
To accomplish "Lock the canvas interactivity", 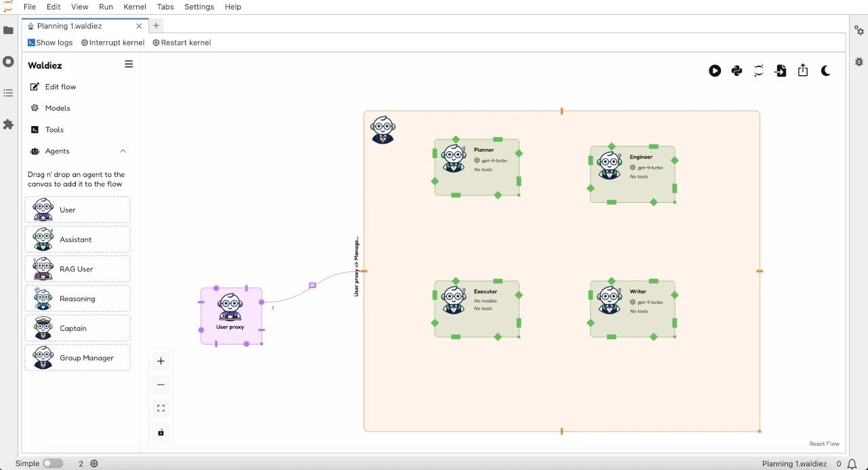I will [x=161, y=432].
